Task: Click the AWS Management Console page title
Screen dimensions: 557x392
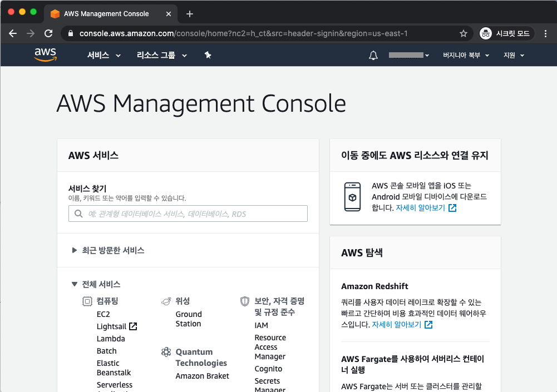Action: 201,103
